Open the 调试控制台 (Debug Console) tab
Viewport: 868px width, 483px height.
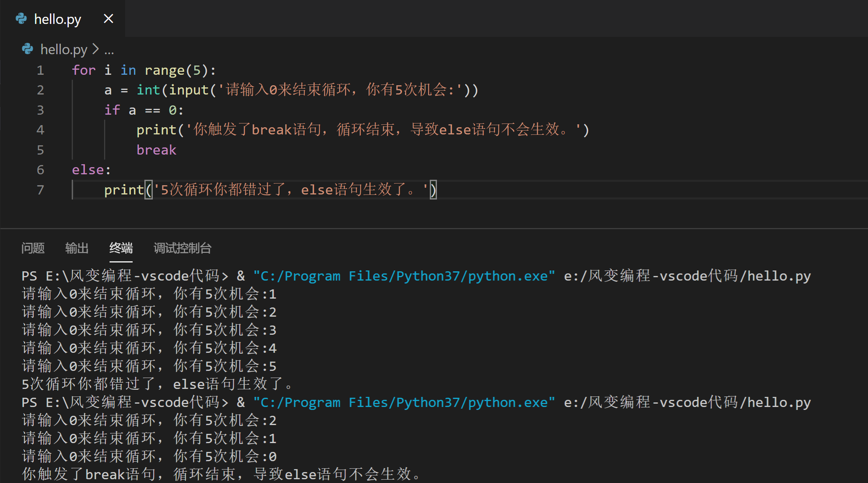[182, 248]
